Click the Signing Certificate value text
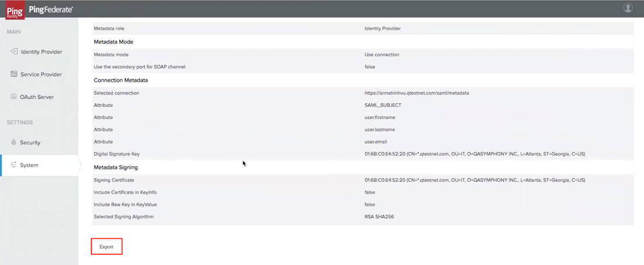This screenshot has height=265, width=644. pos(475,180)
